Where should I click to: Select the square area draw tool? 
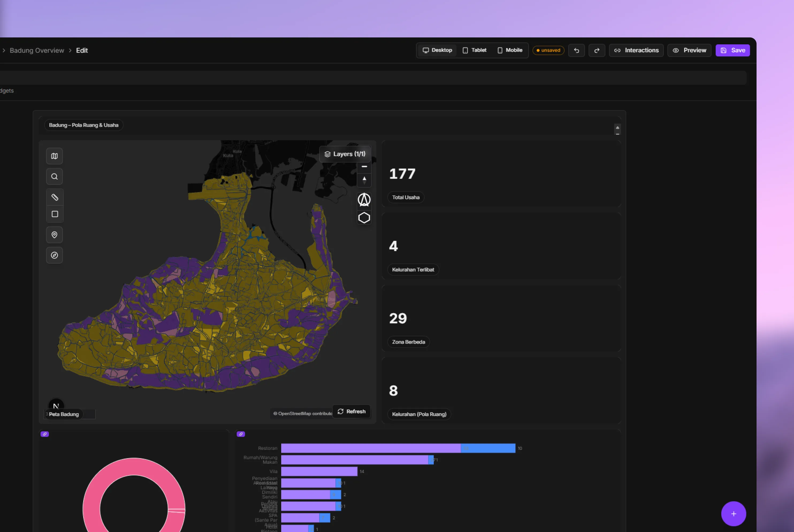55,214
